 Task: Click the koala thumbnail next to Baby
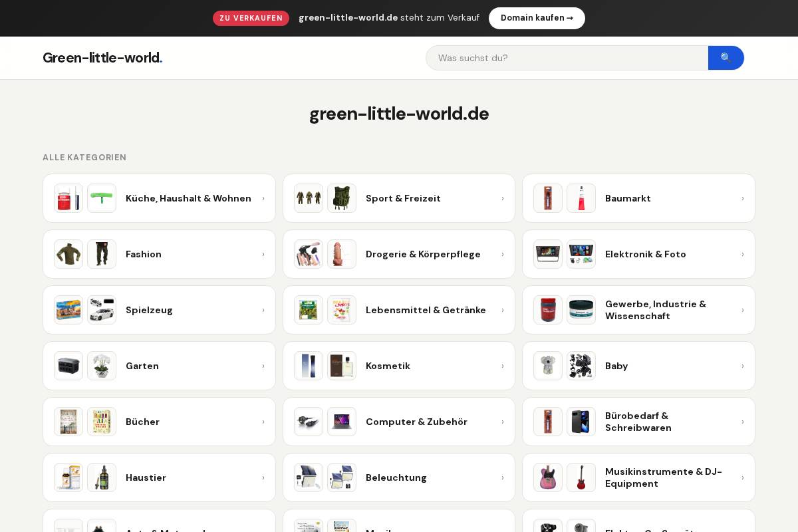point(548,366)
